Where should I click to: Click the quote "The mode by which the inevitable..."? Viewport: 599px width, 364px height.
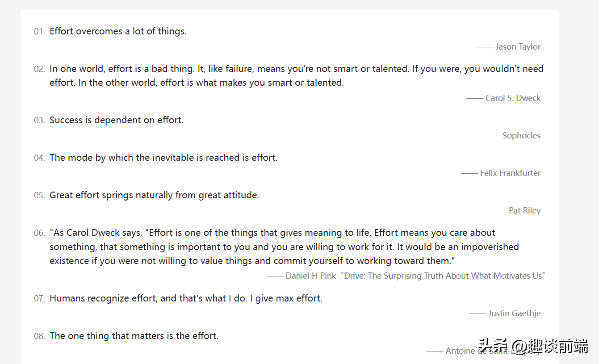[163, 158]
